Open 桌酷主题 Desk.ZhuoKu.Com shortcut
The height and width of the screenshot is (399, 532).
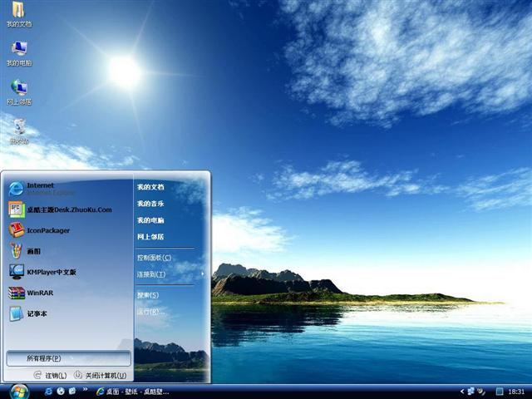click(x=68, y=209)
